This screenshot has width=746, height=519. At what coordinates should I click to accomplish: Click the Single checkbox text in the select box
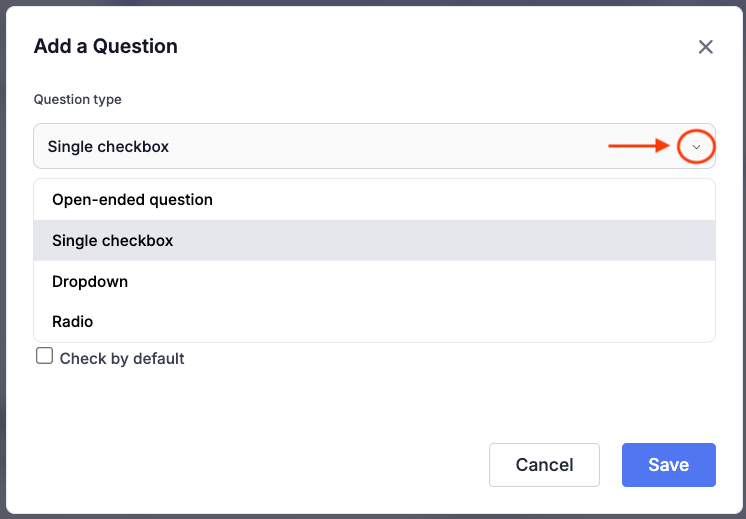(x=108, y=147)
